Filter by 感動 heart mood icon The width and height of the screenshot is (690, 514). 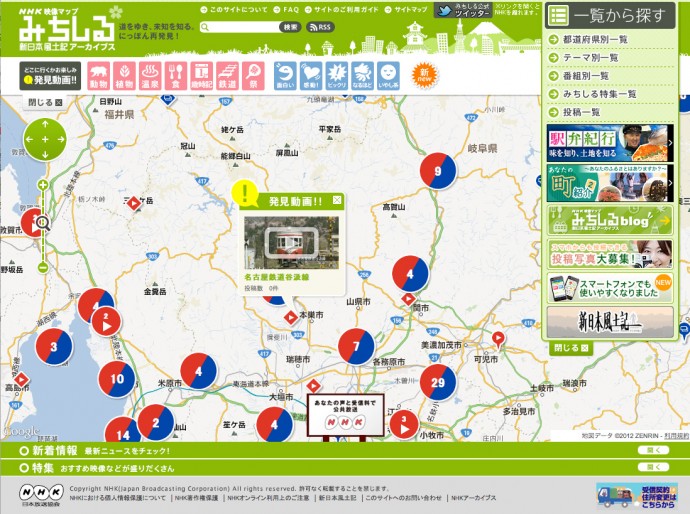(x=311, y=76)
